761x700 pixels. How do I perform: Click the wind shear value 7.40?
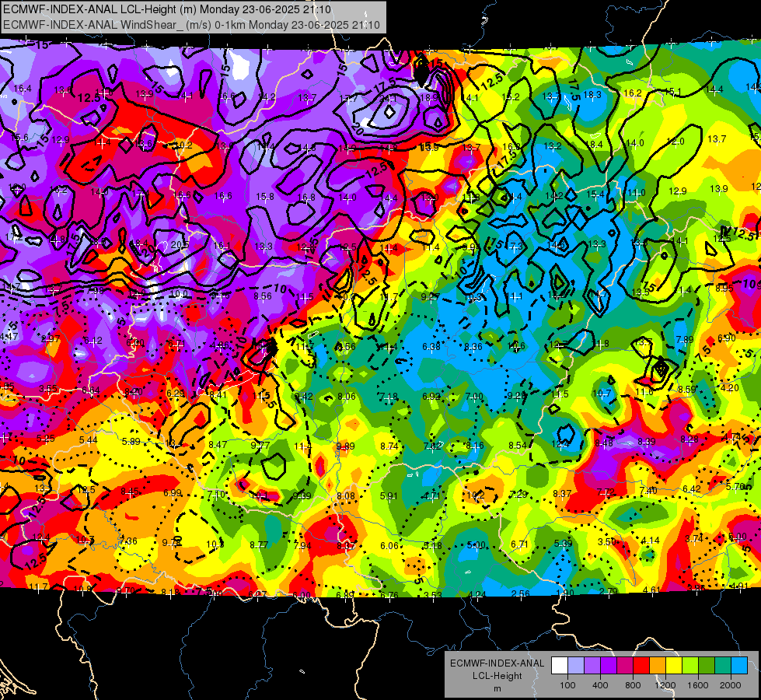coord(649,491)
